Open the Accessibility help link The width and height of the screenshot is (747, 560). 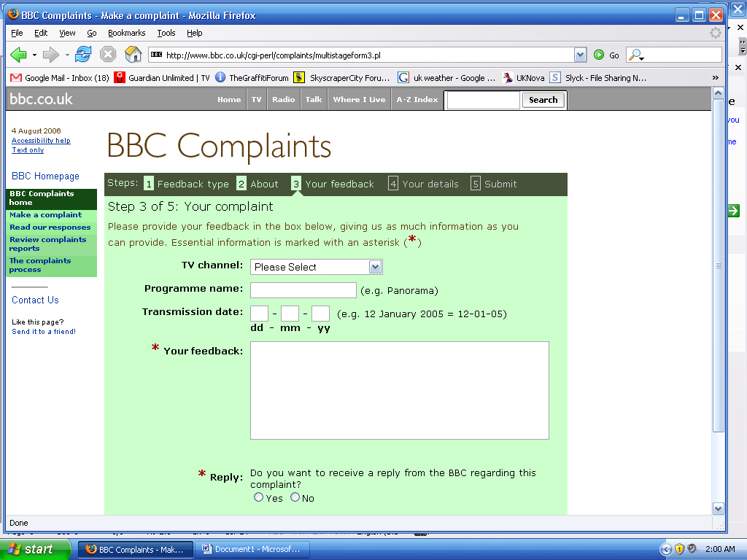41,141
